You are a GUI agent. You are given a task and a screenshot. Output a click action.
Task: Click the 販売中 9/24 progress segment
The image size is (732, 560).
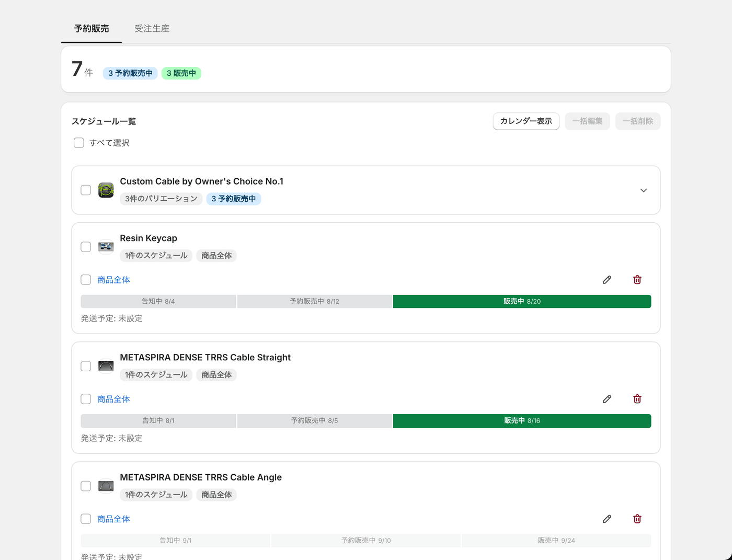click(x=556, y=541)
